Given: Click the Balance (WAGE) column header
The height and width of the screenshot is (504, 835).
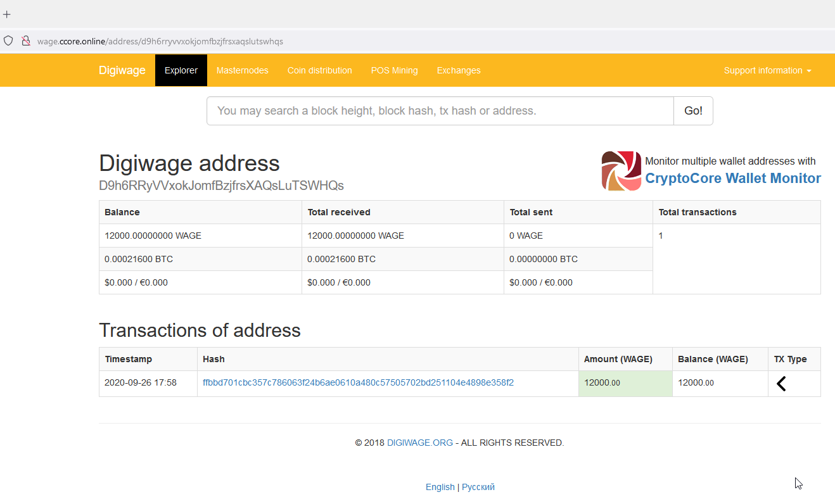Looking at the screenshot, I should pos(720,359).
